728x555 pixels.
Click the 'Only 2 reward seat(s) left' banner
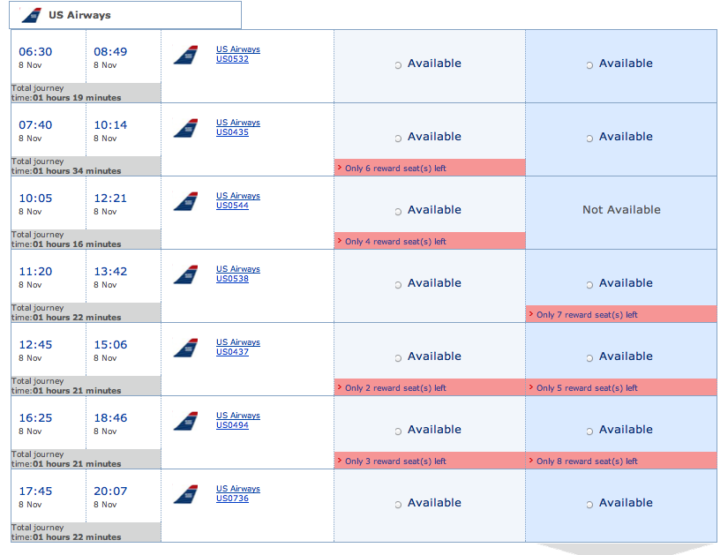coord(430,387)
